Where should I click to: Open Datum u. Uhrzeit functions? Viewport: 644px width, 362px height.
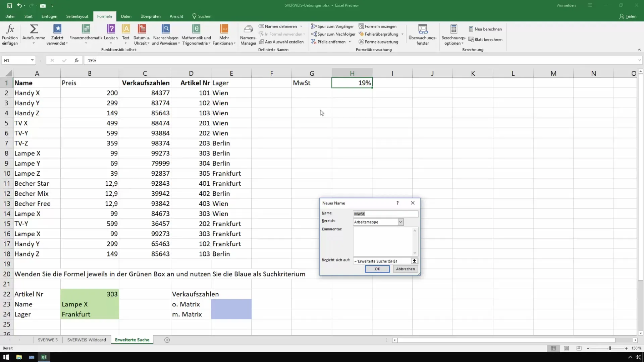(x=142, y=35)
